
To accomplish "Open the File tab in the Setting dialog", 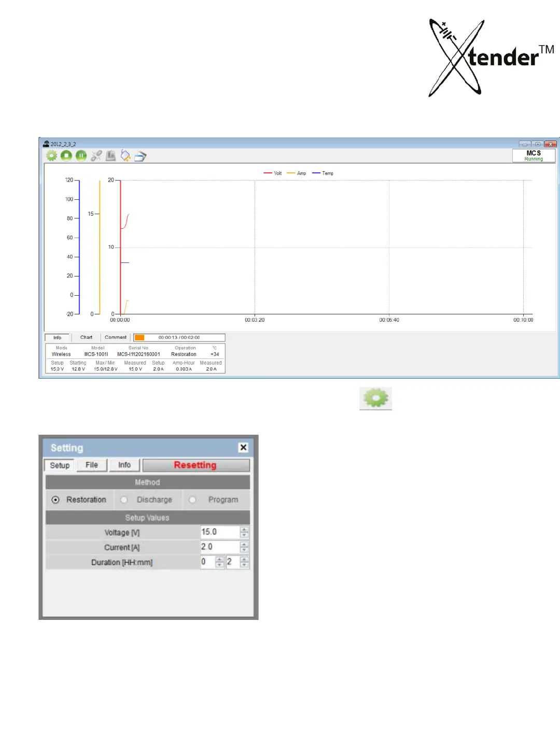I will [x=92, y=465].
